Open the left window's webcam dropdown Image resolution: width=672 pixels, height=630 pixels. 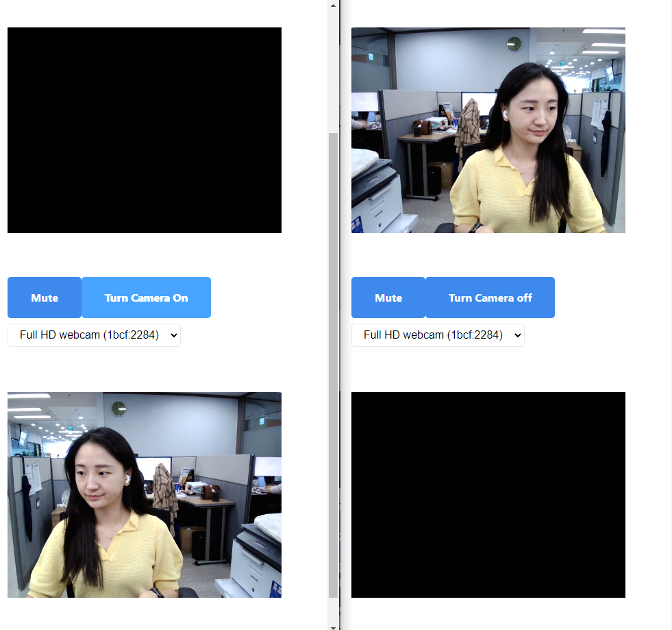pyautogui.click(x=95, y=335)
